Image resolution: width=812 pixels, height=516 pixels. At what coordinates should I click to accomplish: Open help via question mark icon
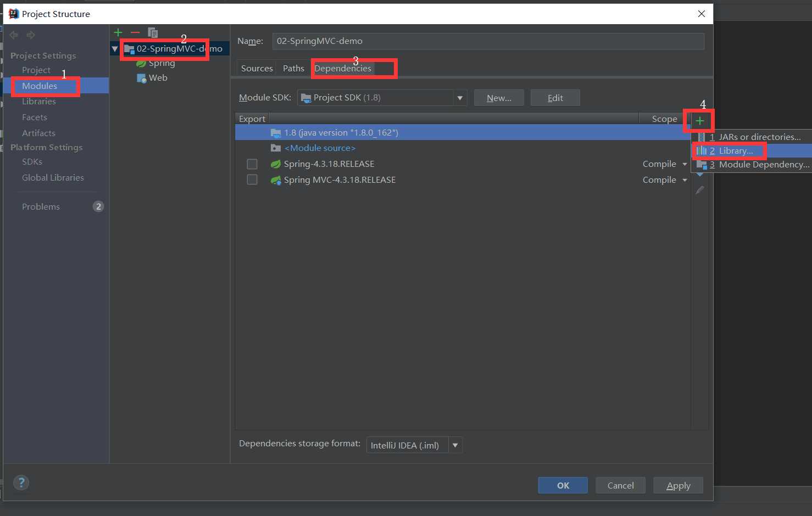(x=21, y=483)
